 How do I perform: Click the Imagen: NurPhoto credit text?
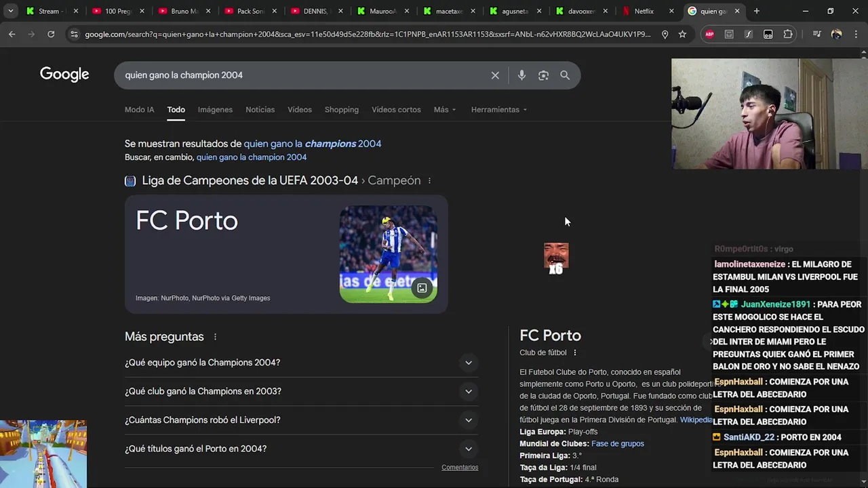[203, 298]
